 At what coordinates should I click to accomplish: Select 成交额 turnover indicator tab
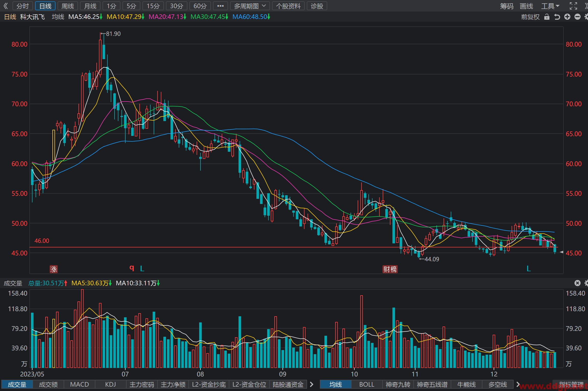pyautogui.click(x=48, y=384)
